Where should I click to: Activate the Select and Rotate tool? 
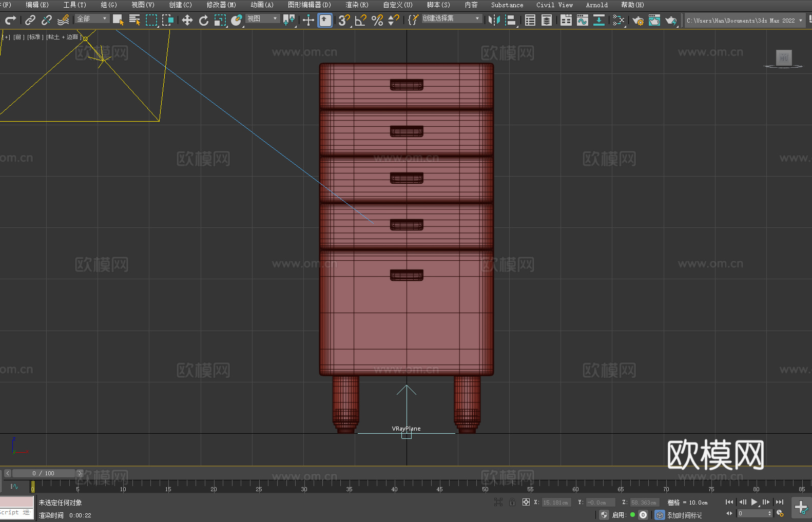[x=204, y=20]
